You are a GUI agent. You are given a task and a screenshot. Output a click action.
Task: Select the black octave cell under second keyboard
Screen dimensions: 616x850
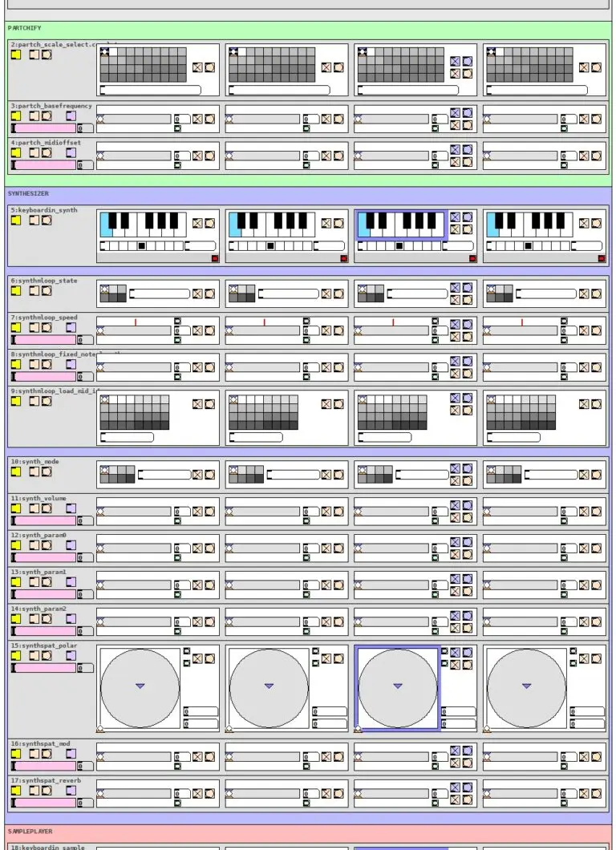[270, 246]
